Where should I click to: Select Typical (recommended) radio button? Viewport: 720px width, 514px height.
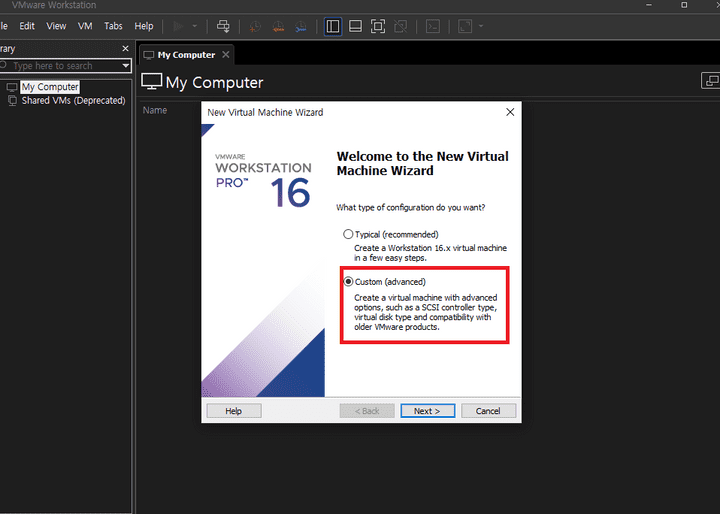tap(348, 234)
